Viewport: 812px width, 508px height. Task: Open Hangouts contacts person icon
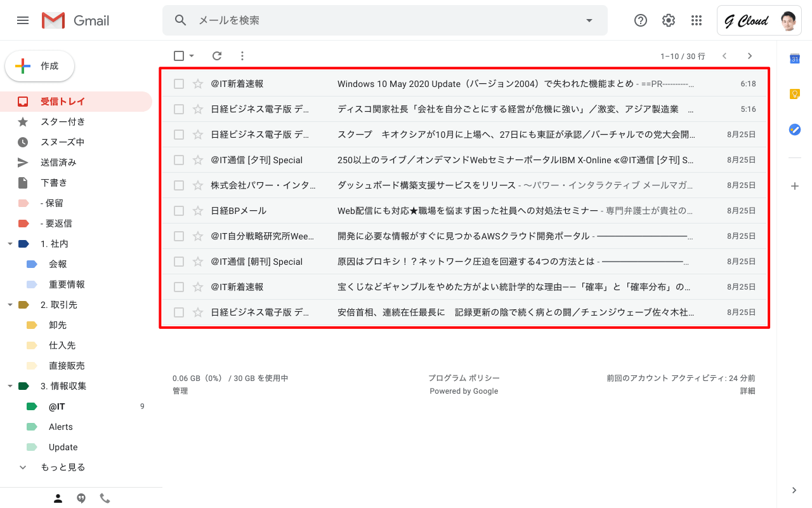pyautogui.click(x=58, y=498)
